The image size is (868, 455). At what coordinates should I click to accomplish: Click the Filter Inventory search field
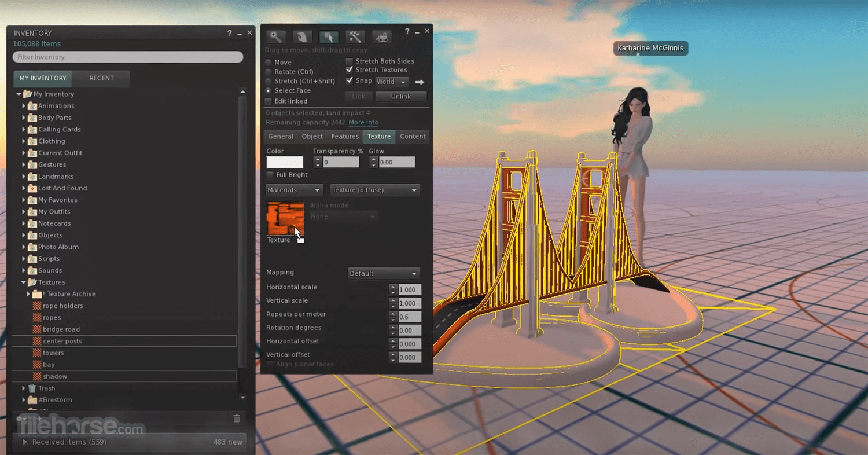click(x=128, y=57)
